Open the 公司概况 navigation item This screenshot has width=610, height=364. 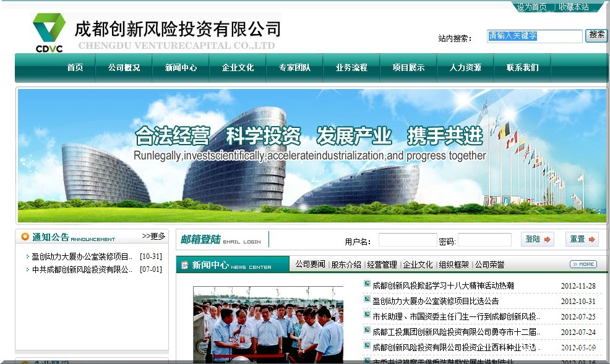[x=124, y=67]
